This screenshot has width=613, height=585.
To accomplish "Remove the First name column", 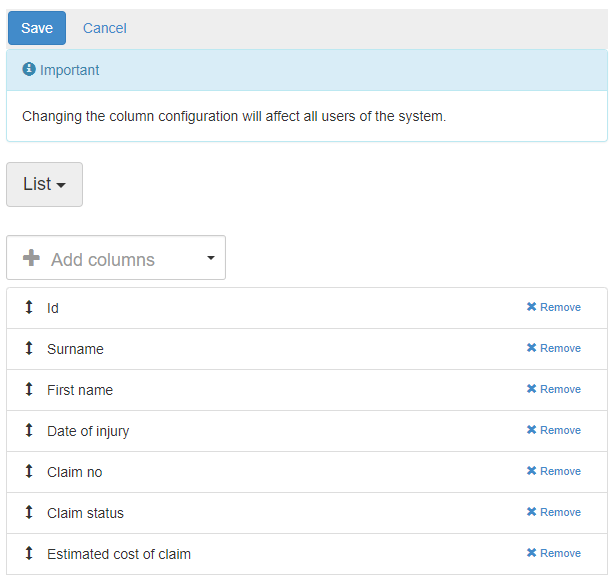I will [553, 389].
